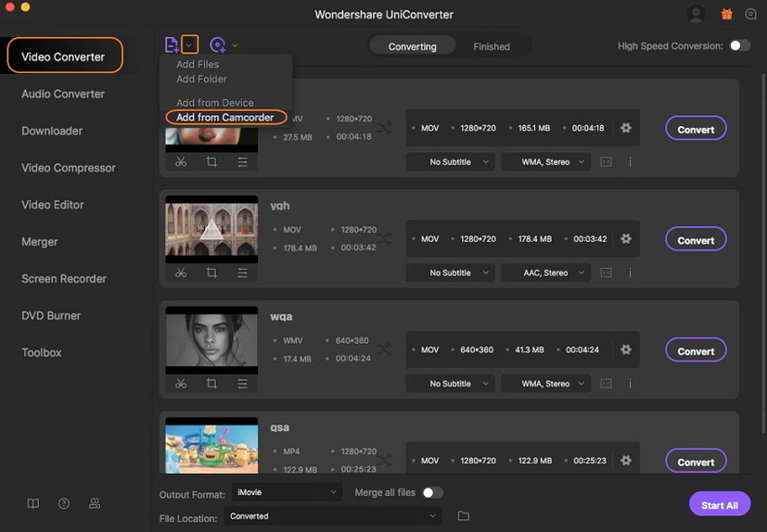Choose Add Files from the menu
The image size is (767, 532).
[x=198, y=64]
